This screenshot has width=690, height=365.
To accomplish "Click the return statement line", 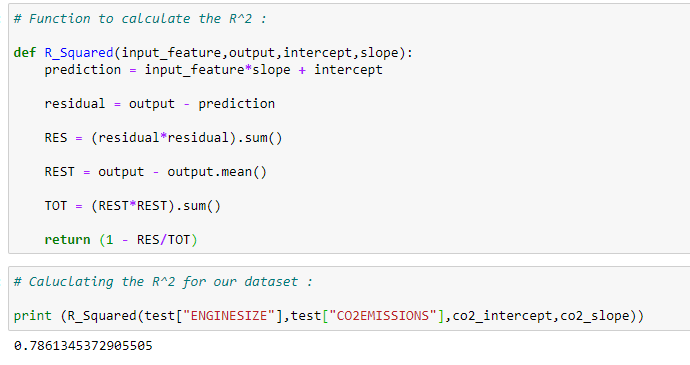I will click(121, 240).
